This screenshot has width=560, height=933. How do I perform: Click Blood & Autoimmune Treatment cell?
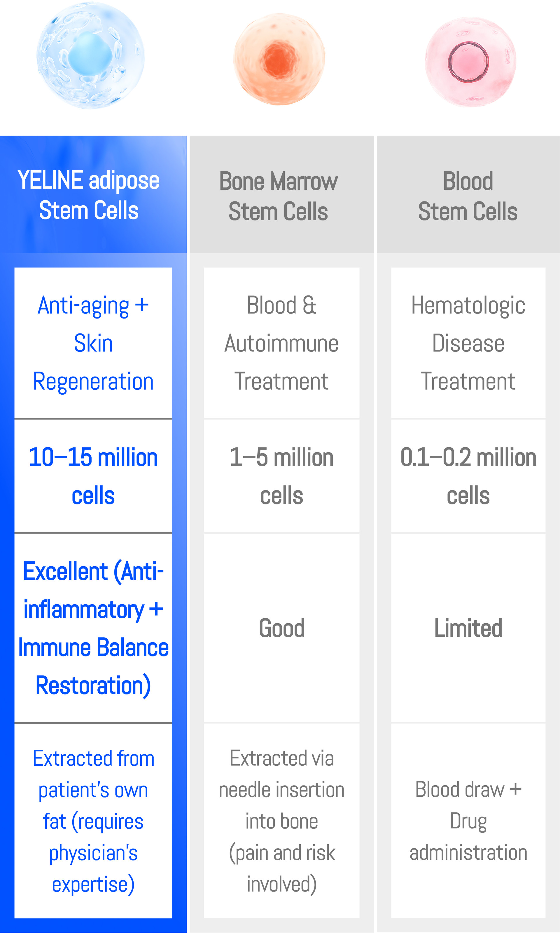(x=281, y=343)
